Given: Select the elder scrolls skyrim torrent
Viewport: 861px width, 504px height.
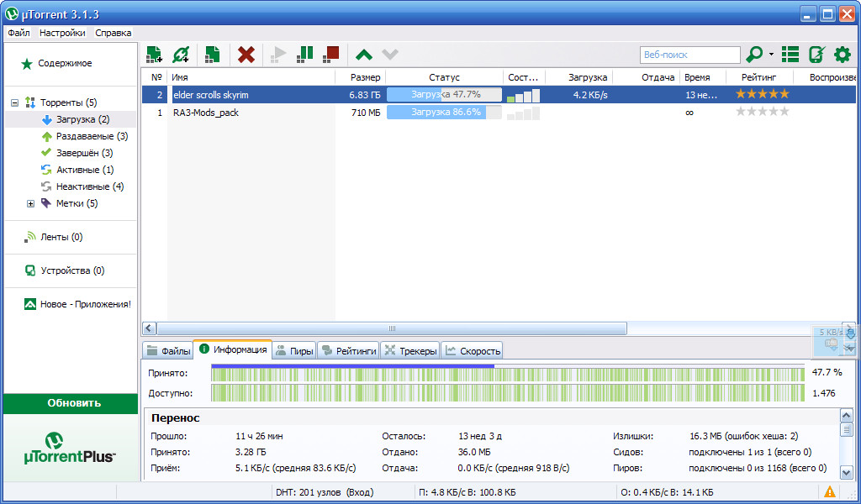Looking at the screenshot, I should [x=499, y=95].
